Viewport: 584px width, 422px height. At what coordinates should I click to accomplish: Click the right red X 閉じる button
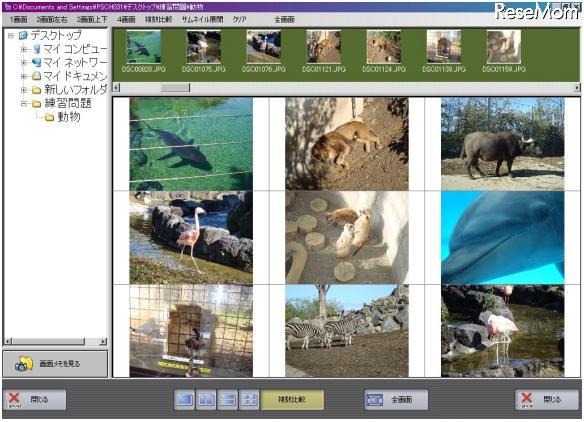tap(547, 400)
